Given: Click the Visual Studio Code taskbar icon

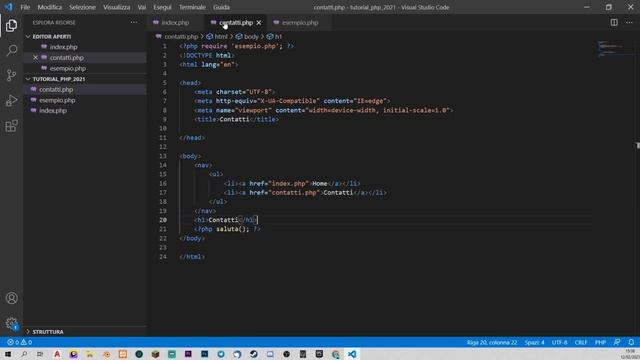Looking at the screenshot, I should pos(352,354).
